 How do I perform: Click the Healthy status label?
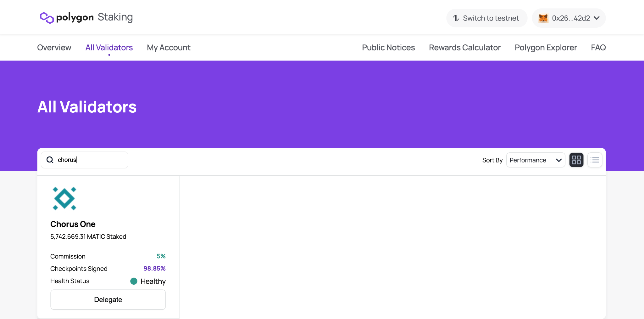(x=153, y=281)
